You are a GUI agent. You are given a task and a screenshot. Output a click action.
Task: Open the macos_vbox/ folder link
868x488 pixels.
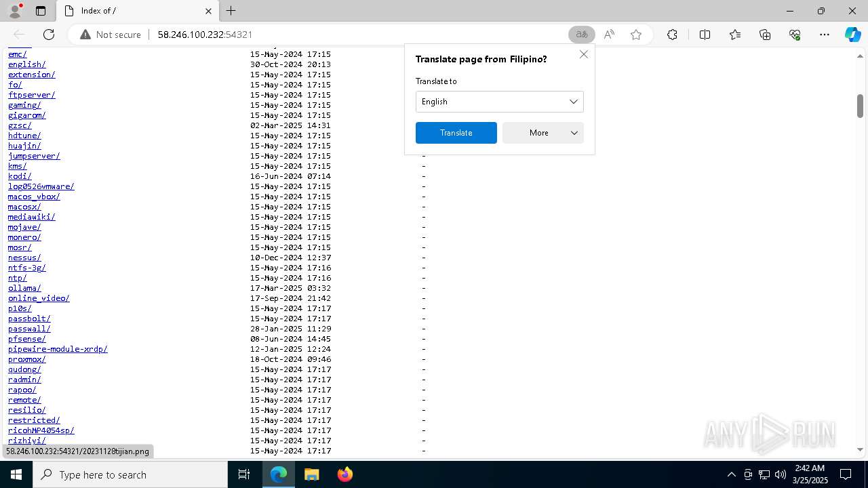click(x=34, y=197)
